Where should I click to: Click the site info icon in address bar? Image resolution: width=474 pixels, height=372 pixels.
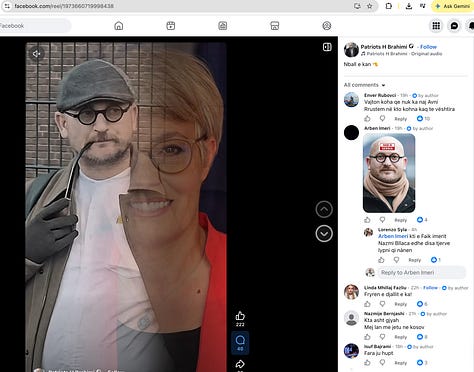(7, 6)
